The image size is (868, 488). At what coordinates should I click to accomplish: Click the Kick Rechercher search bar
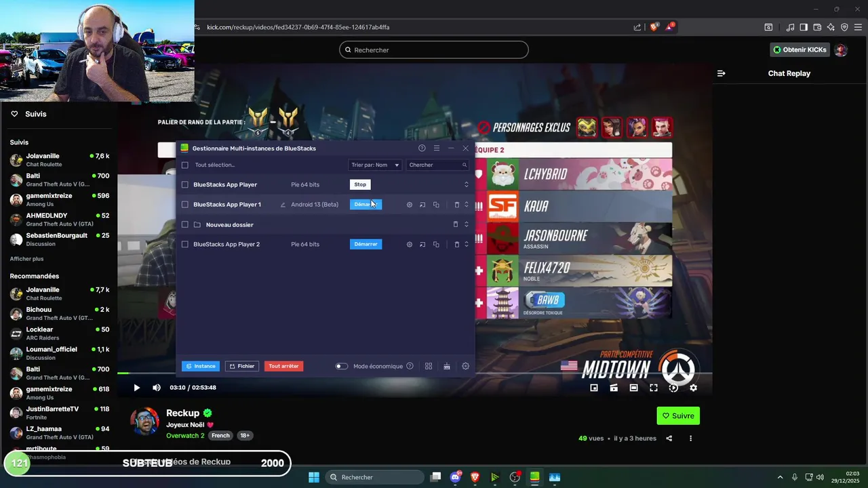point(434,49)
